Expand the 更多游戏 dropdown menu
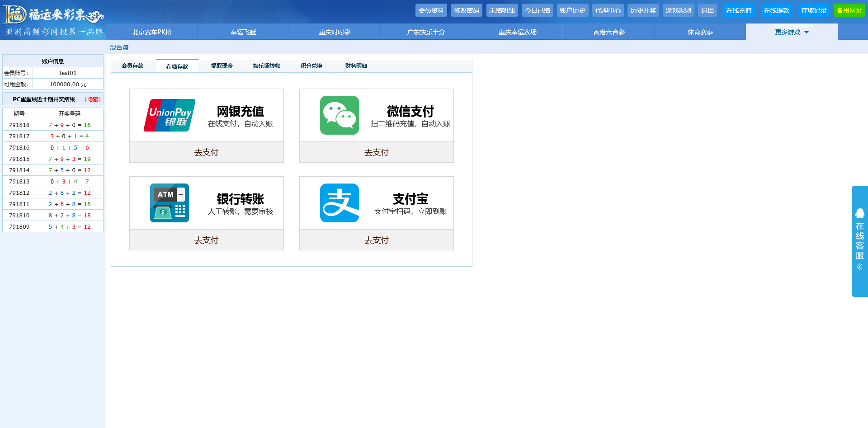 (792, 32)
